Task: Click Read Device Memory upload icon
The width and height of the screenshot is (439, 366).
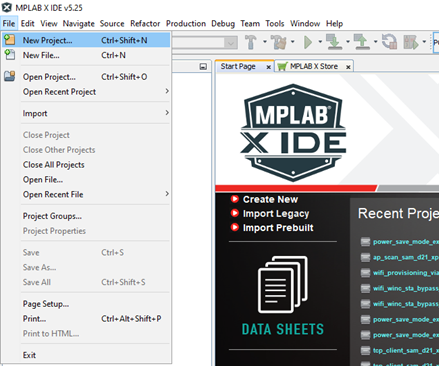Action: coord(362,42)
